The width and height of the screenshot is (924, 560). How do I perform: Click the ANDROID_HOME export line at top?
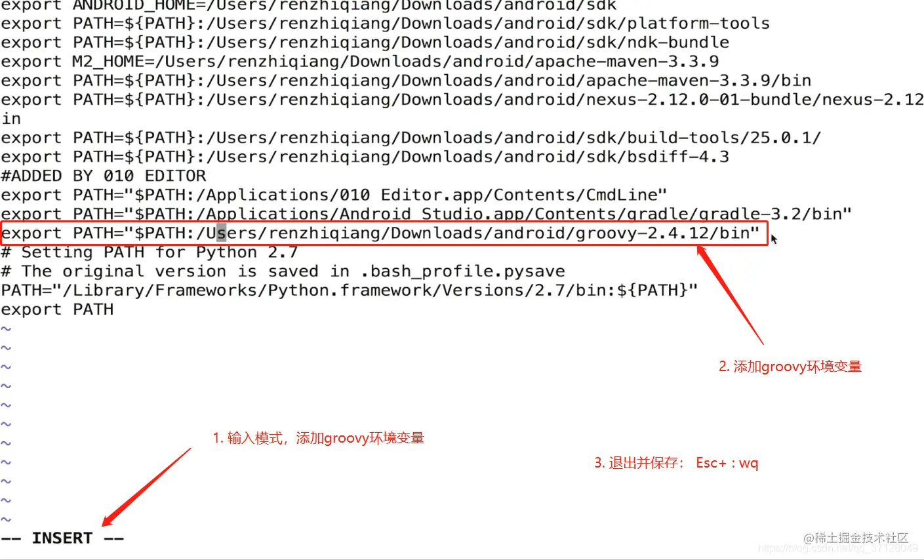pyautogui.click(x=308, y=6)
